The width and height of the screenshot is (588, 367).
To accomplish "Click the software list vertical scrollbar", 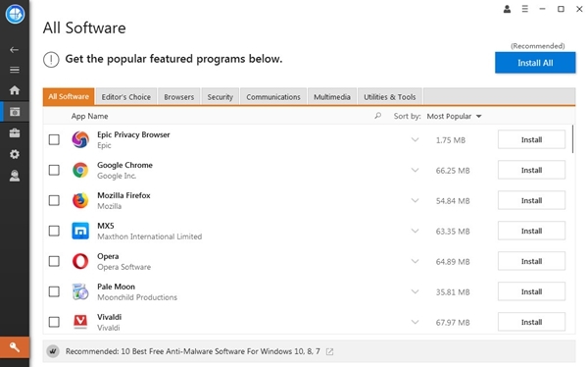I will pyautogui.click(x=572, y=139).
